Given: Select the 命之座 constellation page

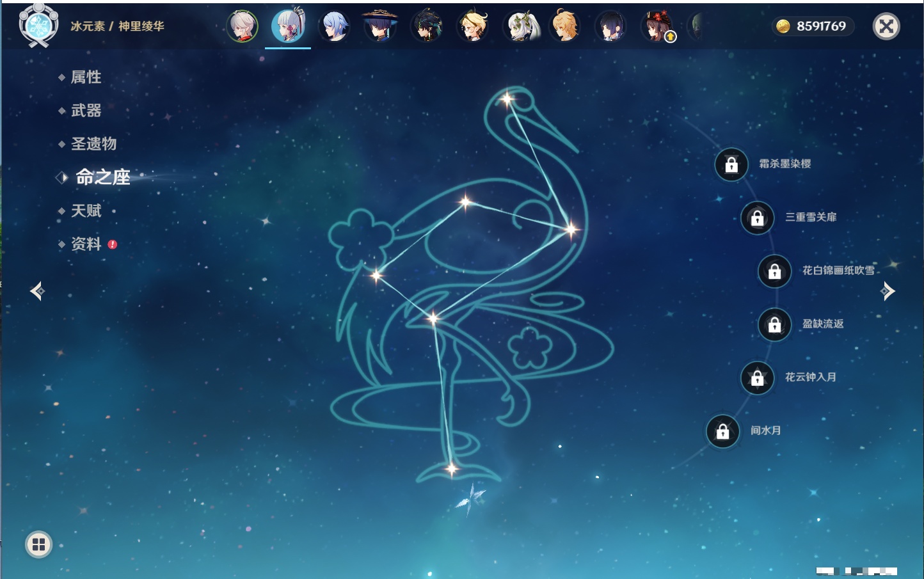Looking at the screenshot, I should pyautogui.click(x=102, y=177).
